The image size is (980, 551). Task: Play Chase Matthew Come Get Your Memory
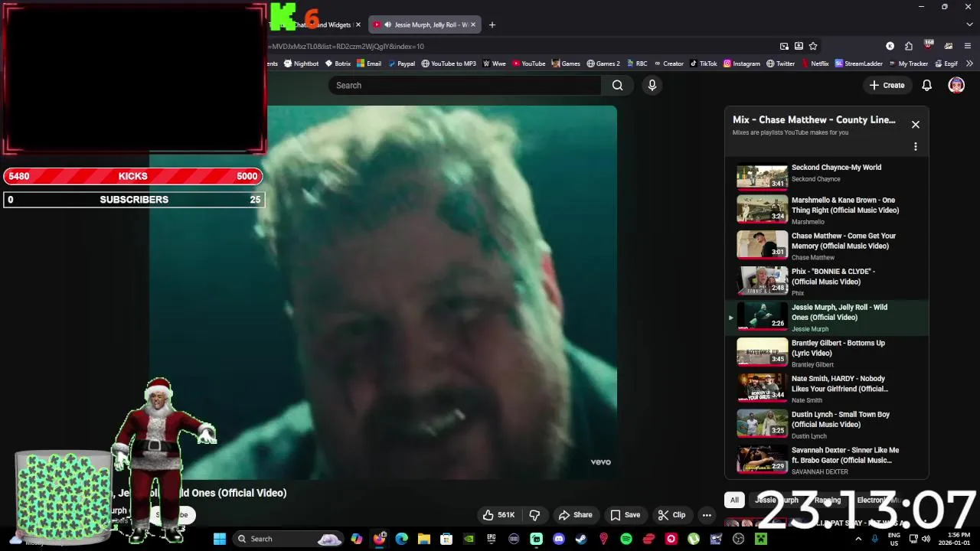[827, 246]
